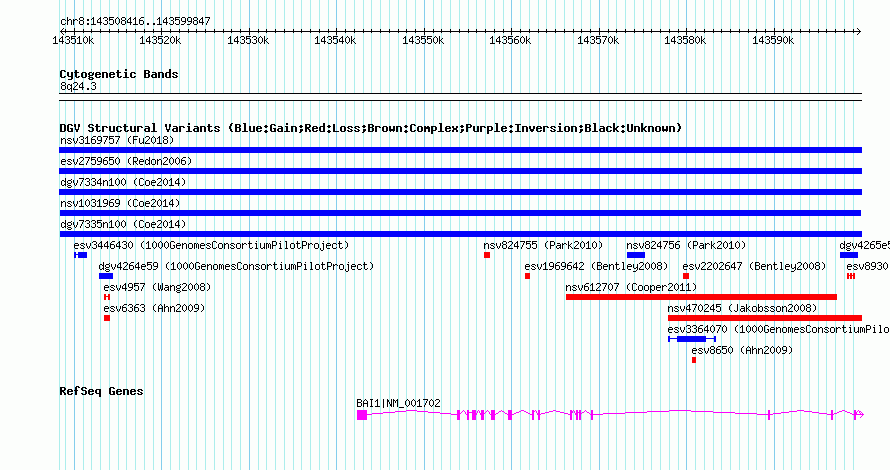This screenshot has height=470, width=890.
Task: Click the esv8930 red variant glyph
Action: tap(851, 276)
